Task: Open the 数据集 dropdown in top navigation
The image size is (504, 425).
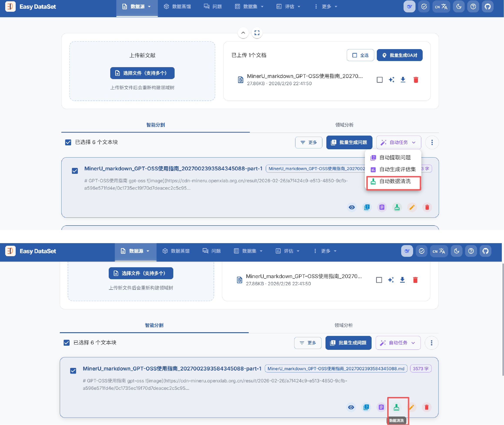Action: tap(249, 7)
